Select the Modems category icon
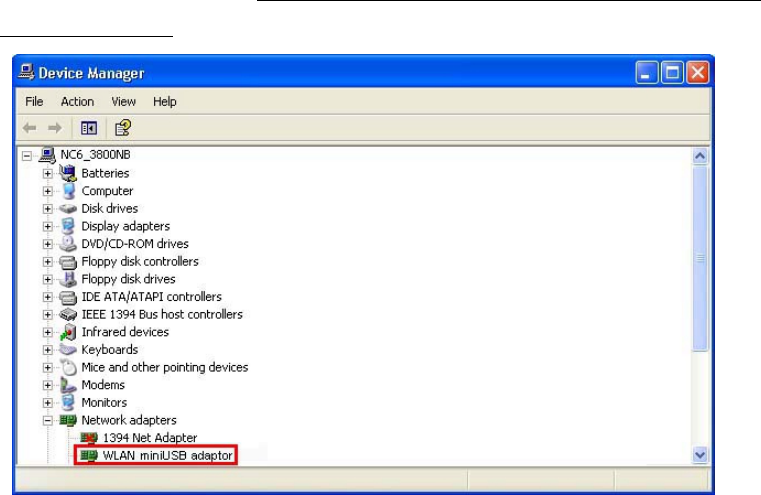Viewport: 761px width, 495px height. (x=68, y=385)
